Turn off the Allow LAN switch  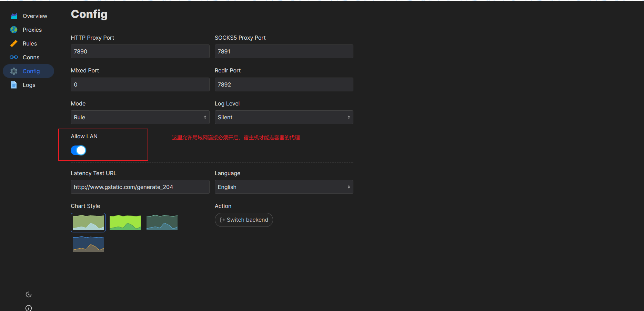78,150
